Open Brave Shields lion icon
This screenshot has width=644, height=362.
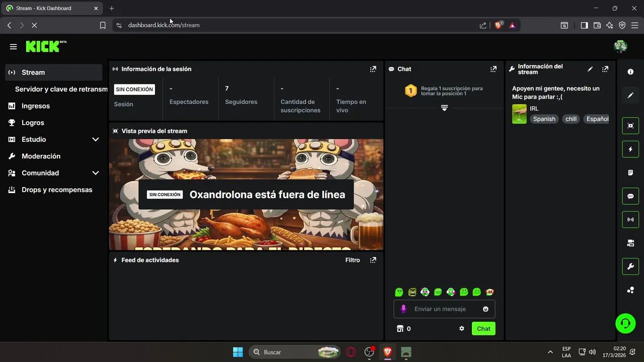499,25
